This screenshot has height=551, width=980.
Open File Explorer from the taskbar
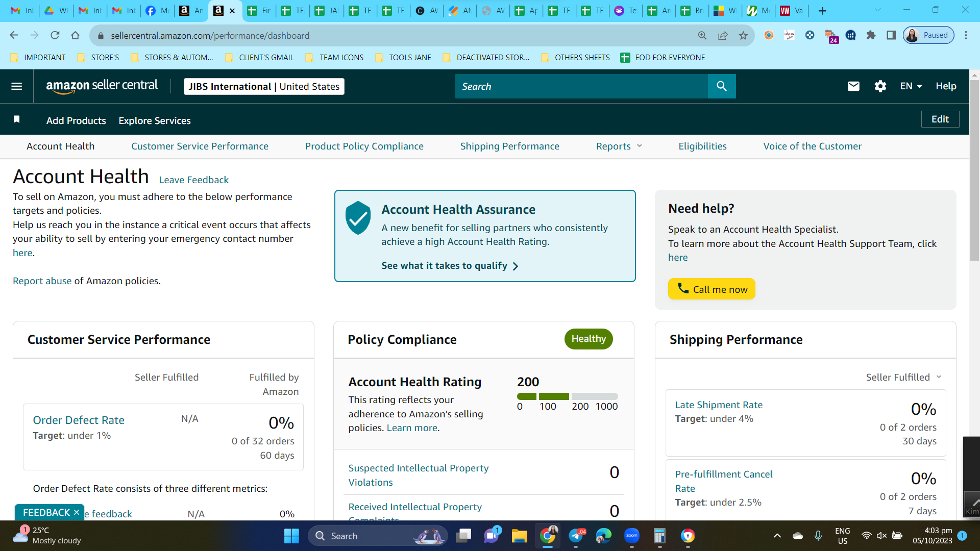tap(520, 536)
